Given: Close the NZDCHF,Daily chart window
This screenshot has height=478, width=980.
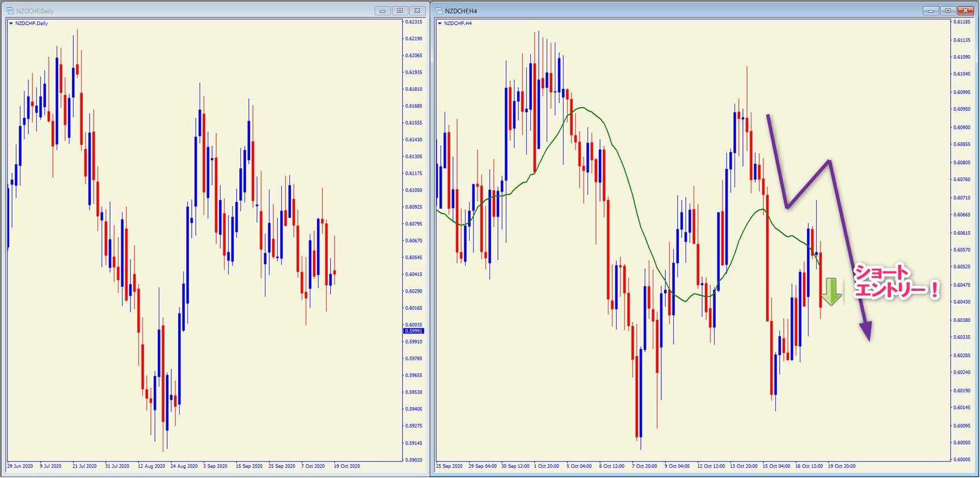Looking at the screenshot, I should [417, 11].
